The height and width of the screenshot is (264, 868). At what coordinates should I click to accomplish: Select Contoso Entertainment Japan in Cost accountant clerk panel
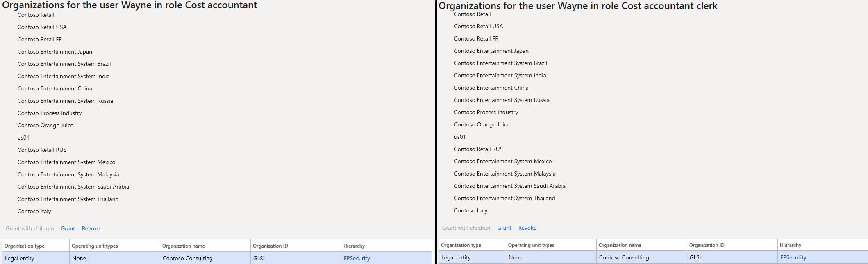pyautogui.click(x=491, y=51)
